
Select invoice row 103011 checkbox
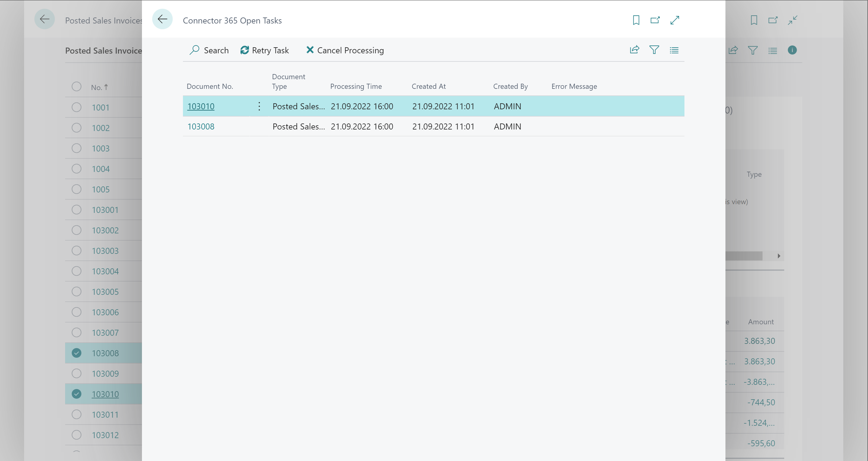coord(77,415)
